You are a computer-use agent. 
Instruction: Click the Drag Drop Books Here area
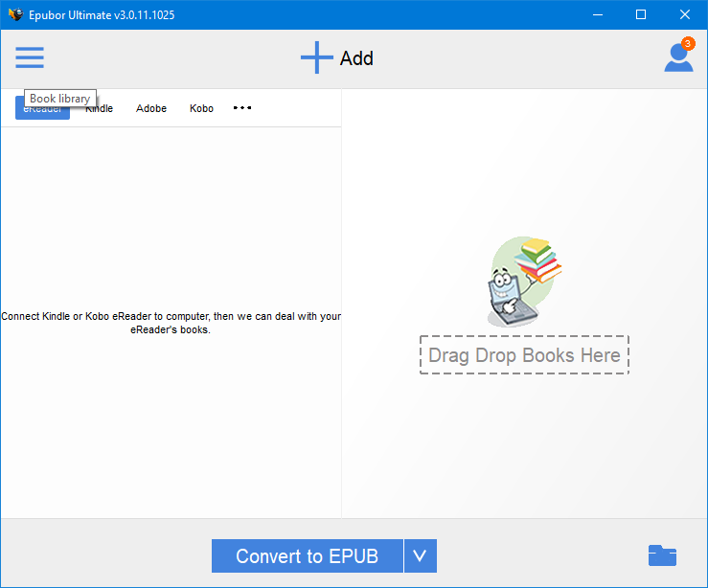[x=524, y=355]
